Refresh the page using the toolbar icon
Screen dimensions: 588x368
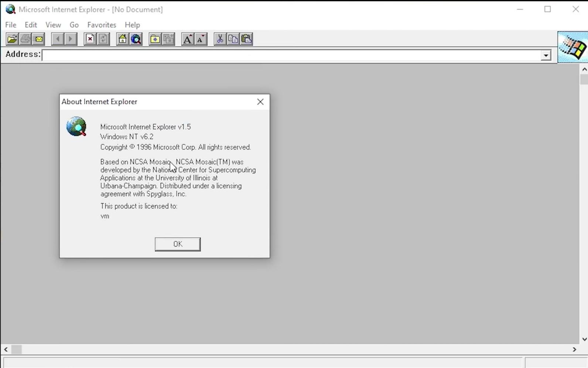tap(103, 39)
